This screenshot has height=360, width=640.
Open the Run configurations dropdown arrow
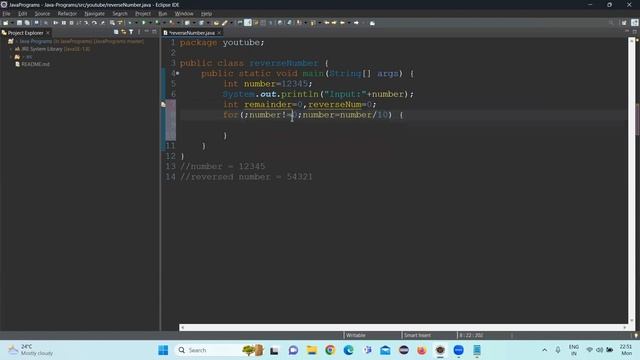(x=150, y=23)
